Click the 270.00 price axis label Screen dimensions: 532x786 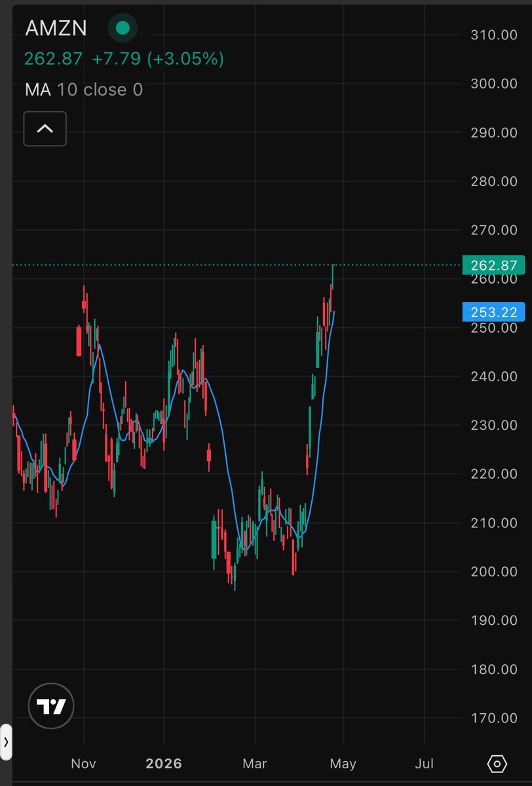click(494, 230)
